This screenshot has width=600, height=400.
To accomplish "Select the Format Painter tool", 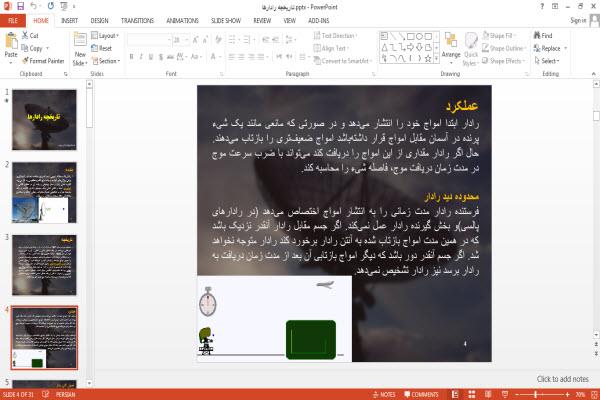I will tap(43, 60).
